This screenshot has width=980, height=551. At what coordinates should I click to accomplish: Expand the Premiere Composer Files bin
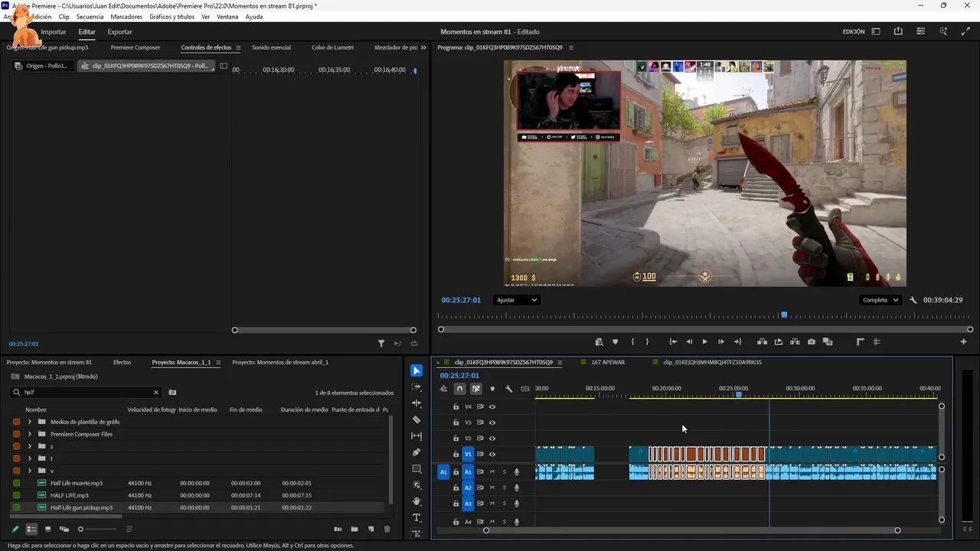click(30, 434)
